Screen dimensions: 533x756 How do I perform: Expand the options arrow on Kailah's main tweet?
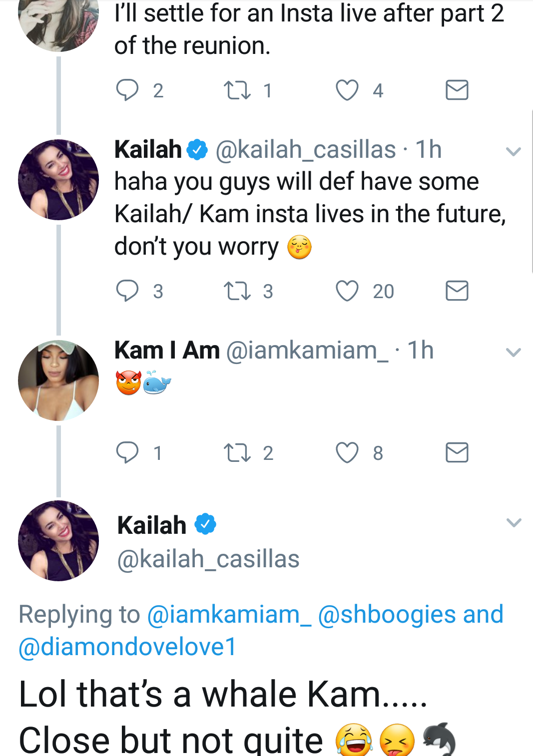pos(514,522)
